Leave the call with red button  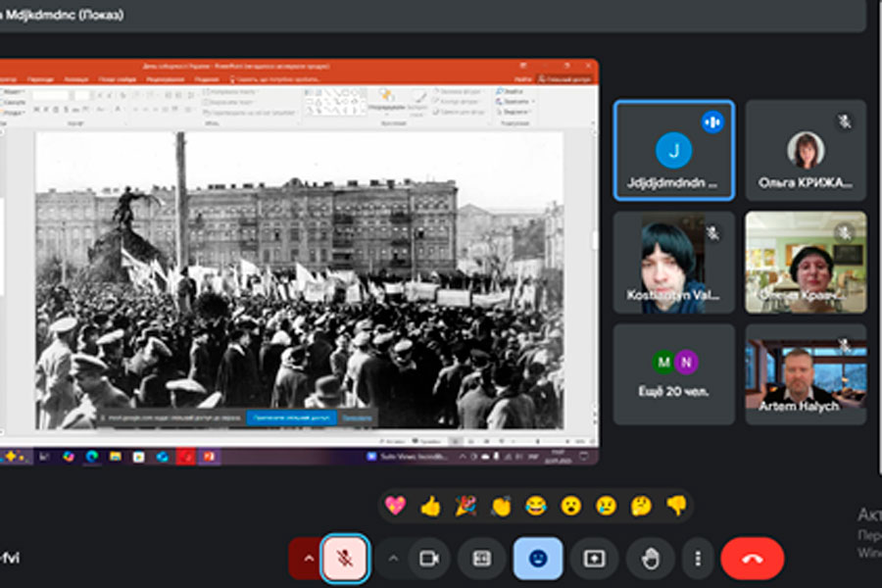tap(752, 558)
